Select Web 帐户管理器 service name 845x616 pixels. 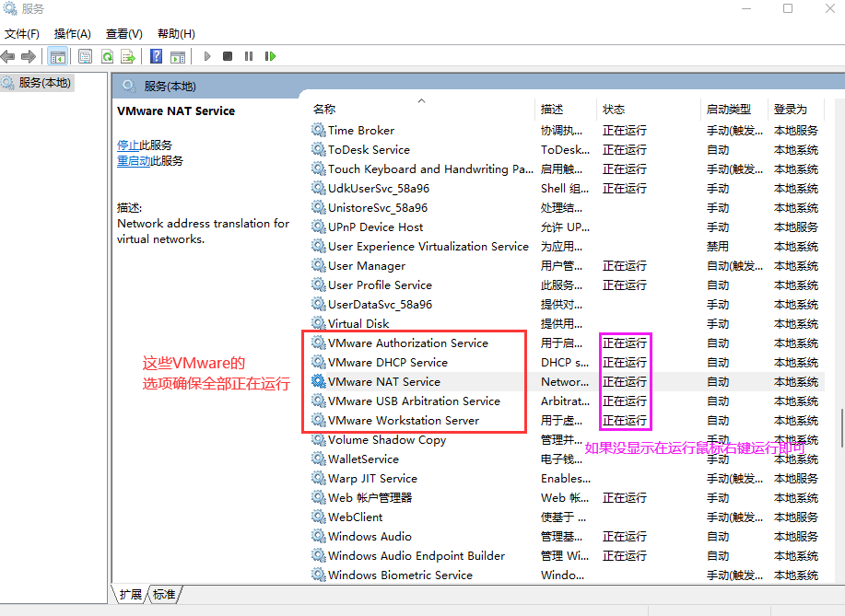[x=370, y=497]
